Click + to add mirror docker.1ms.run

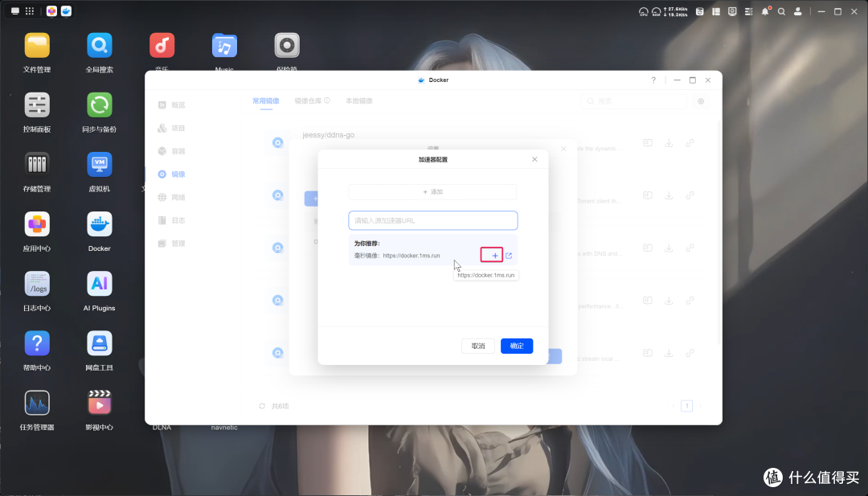point(491,254)
